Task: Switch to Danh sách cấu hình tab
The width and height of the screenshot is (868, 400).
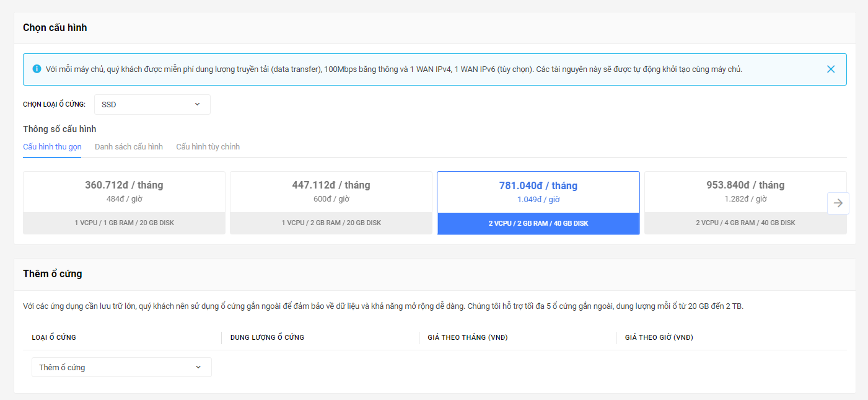Action: 129,147
